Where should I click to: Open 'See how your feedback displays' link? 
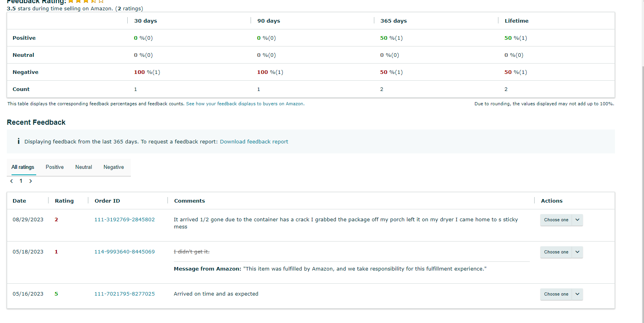pos(245,104)
